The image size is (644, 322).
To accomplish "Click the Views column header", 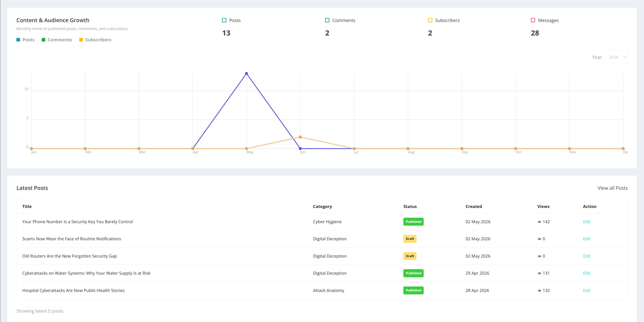I will [543, 206].
